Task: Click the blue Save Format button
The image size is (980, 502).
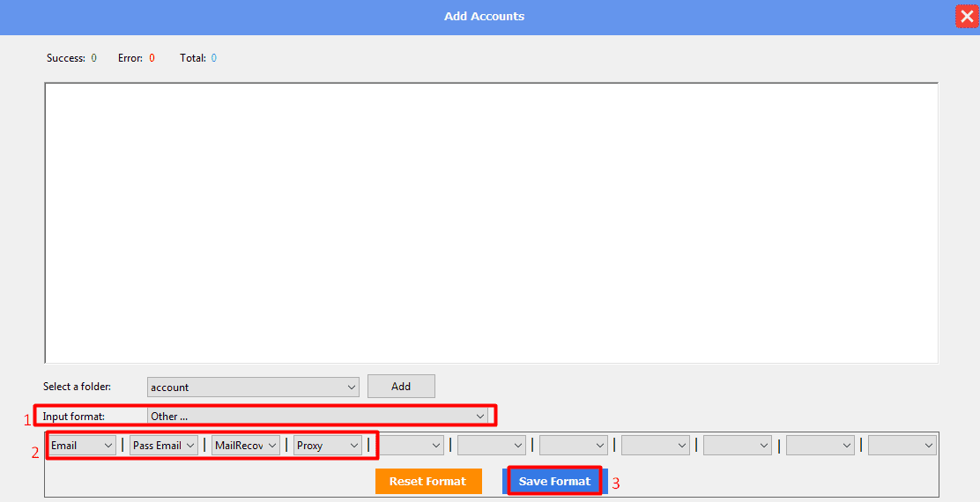Action: [x=555, y=482]
